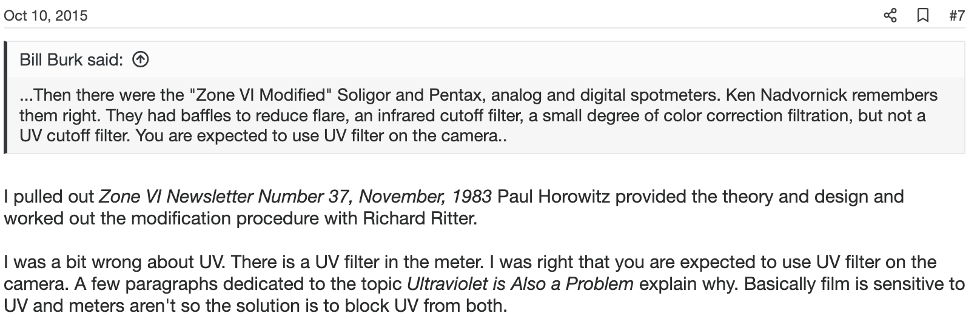Open the Oct 10, 2015 timestamp link
The height and width of the screenshot is (330, 980).
coord(45,16)
